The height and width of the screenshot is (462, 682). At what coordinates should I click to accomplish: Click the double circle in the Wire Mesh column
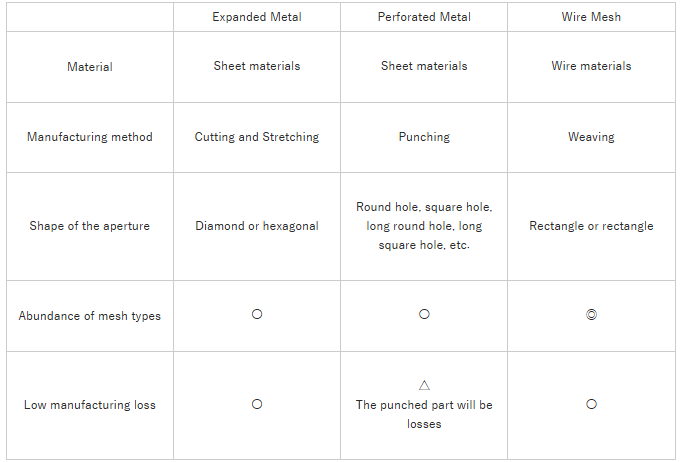pos(591,315)
